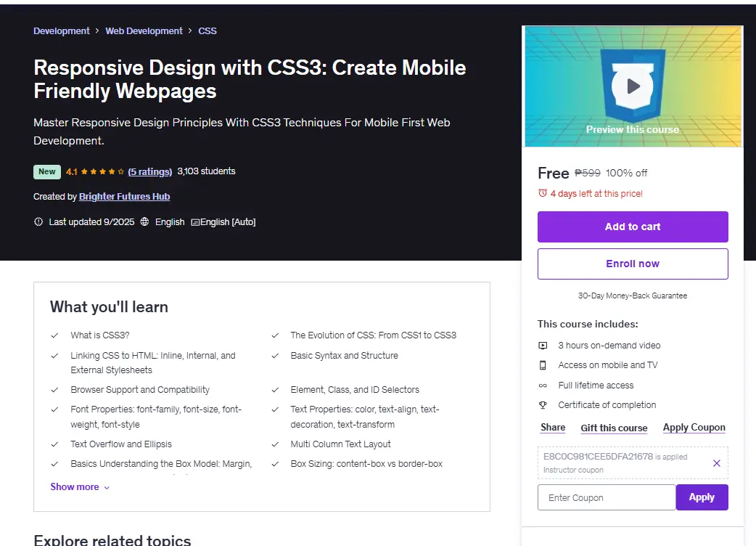The height and width of the screenshot is (546, 756).
Task: Click the last updated badge icon
Action: (38, 222)
